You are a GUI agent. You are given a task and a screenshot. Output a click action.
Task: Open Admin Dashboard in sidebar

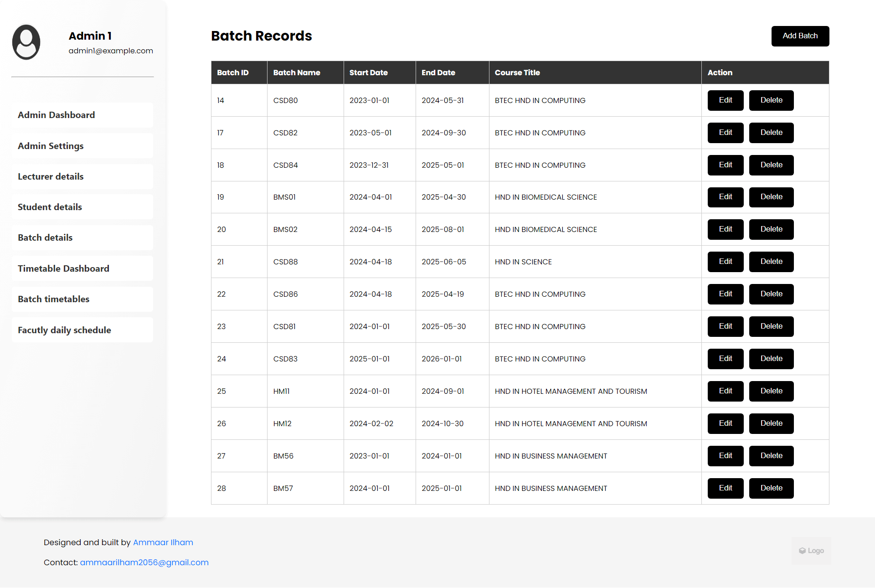[82, 115]
